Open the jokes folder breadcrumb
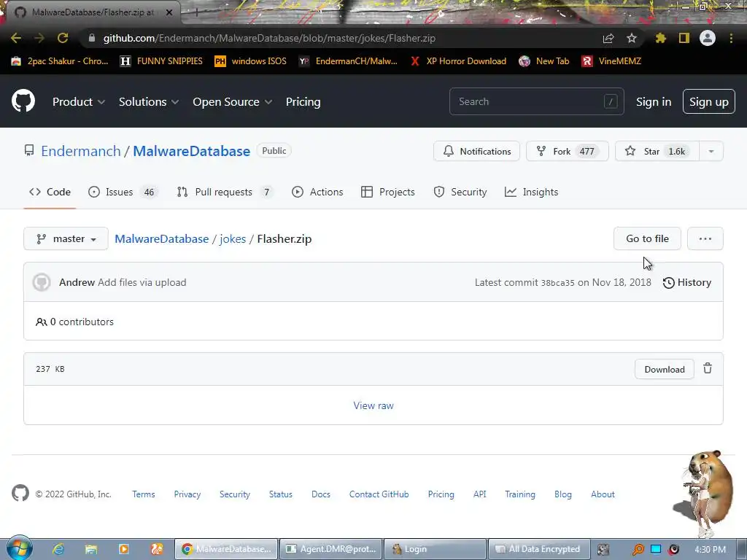 point(233,238)
